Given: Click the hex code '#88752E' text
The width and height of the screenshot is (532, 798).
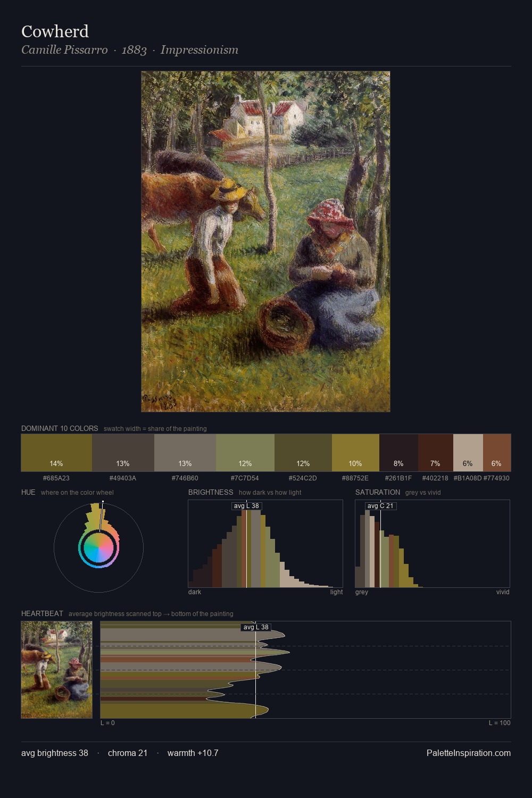Looking at the screenshot, I should pos(355,478).
